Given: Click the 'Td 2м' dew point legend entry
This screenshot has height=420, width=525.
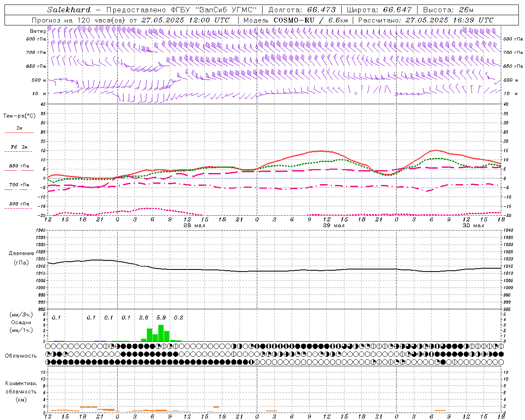Looking at the screenshot, I should point(19,147).
